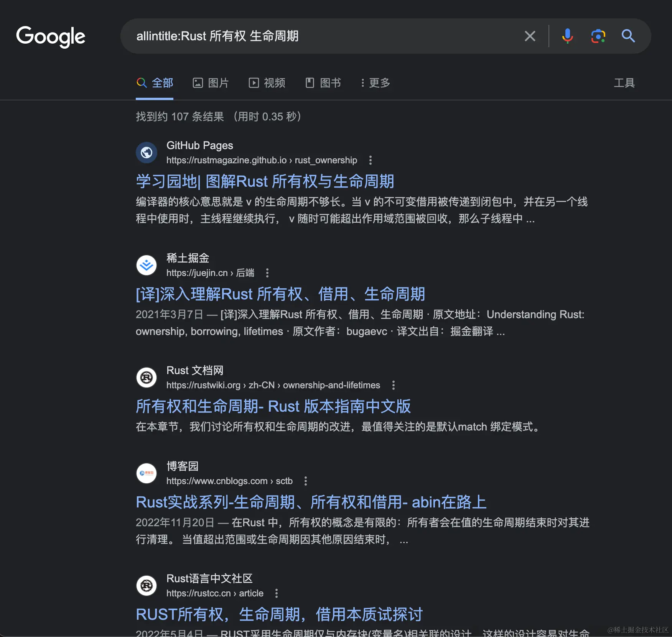Click the Rust 文档网 favicon
The height and width of the screenshot is (637, 672).
point(147,378)
